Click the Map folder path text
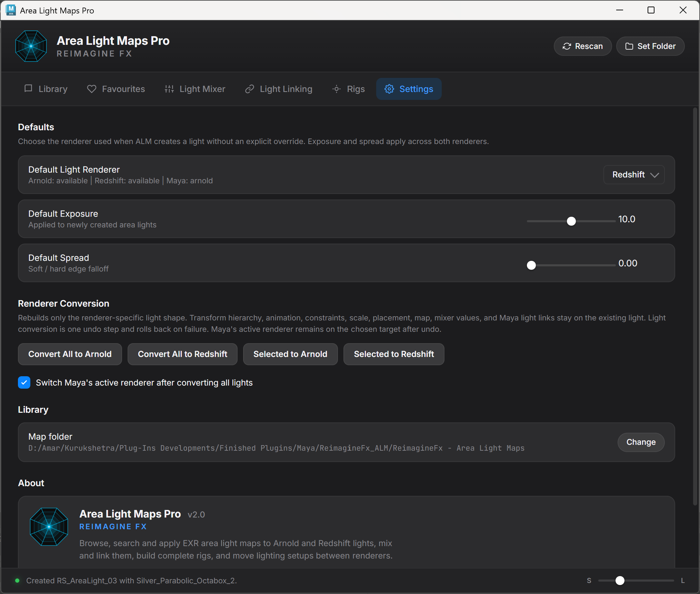700x594 pixels. [x=276, y=448]
